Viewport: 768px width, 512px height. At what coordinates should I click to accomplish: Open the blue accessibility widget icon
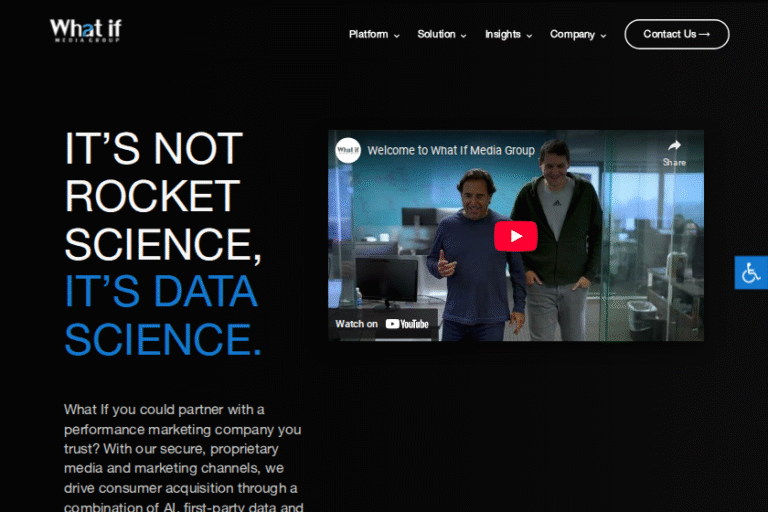[751, 272]
